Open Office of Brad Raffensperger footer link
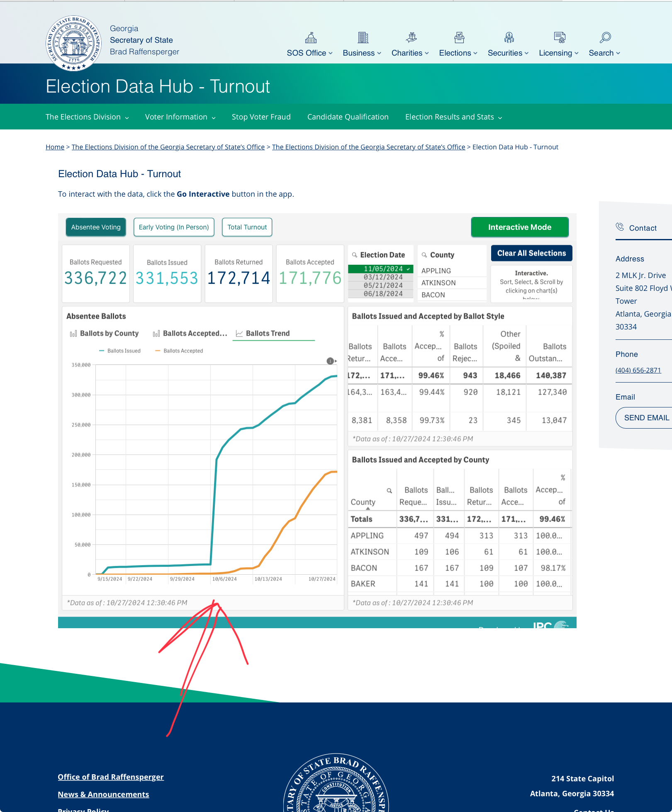This screenshot has width=672, height=812. [111, 777]
